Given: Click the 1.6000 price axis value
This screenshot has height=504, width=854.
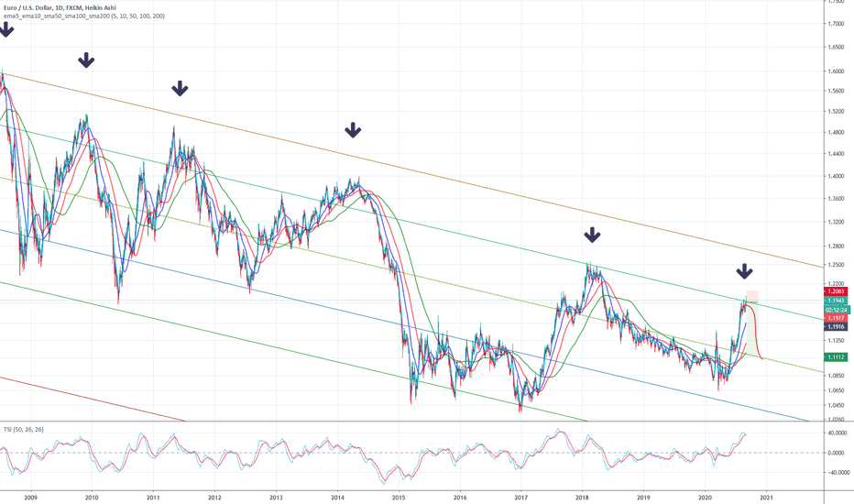Looking at the screenshot, I should pos(836,71).
